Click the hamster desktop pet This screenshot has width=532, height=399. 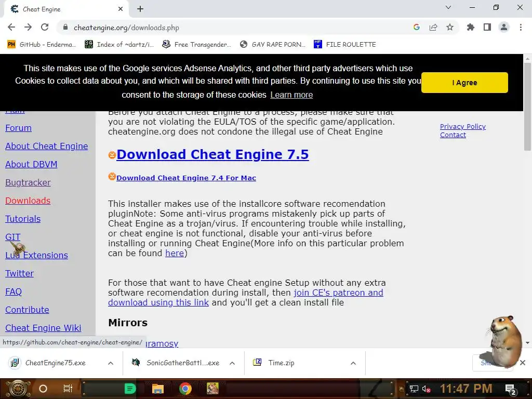504,341
